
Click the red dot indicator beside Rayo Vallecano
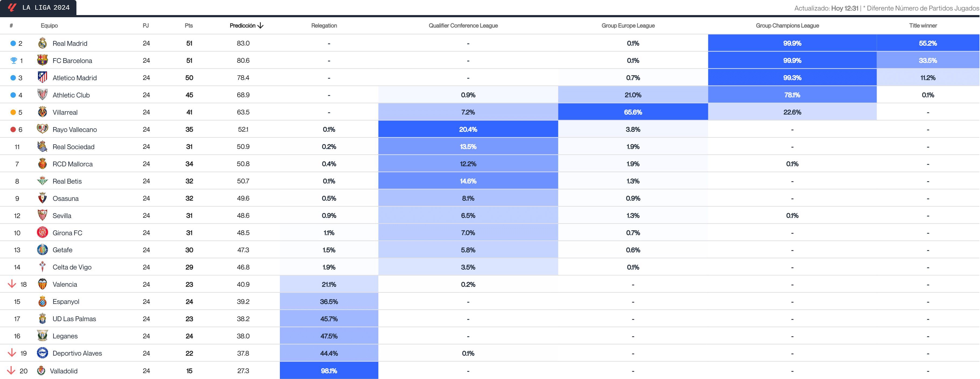(x=12, y=129)
